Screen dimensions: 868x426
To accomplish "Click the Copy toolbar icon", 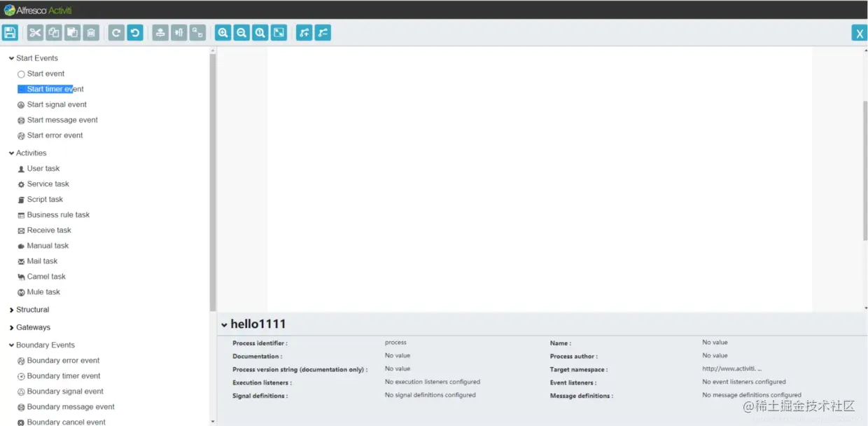I will tap(54, 32).
